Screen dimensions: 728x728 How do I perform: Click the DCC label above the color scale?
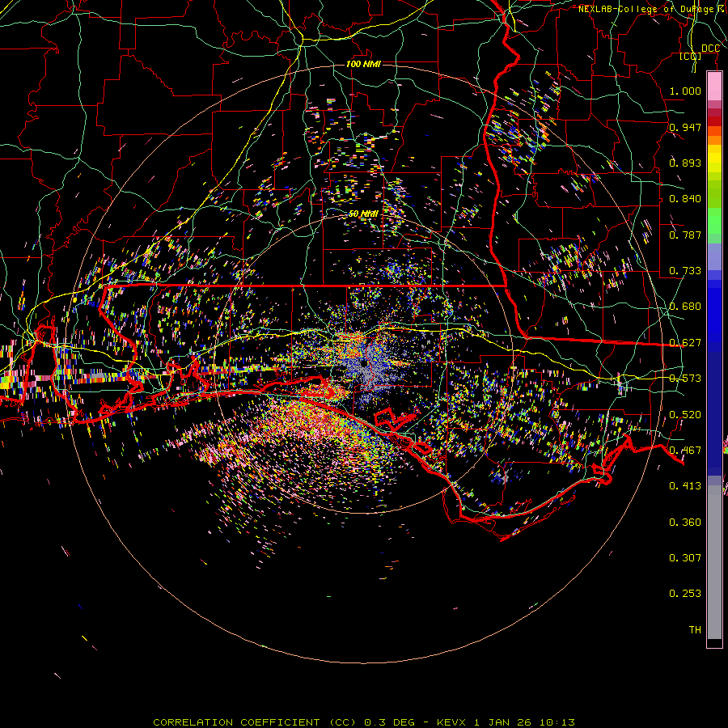coord(710,49)
